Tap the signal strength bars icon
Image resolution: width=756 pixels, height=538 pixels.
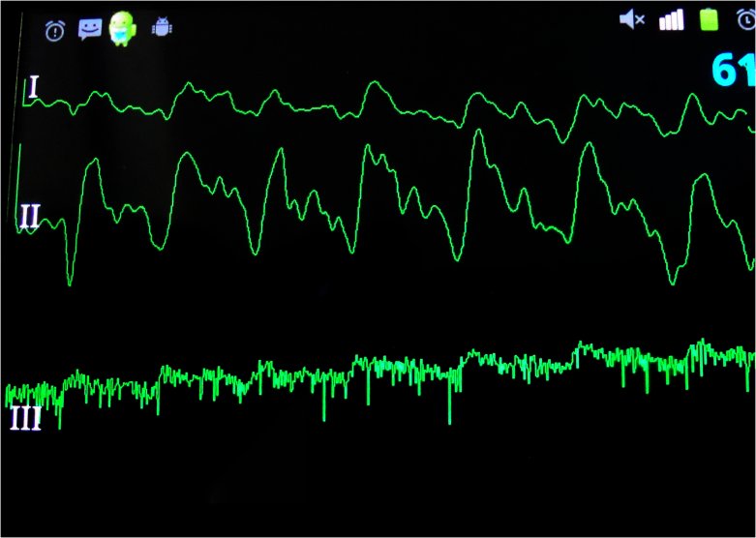click(x=671, y=20)
